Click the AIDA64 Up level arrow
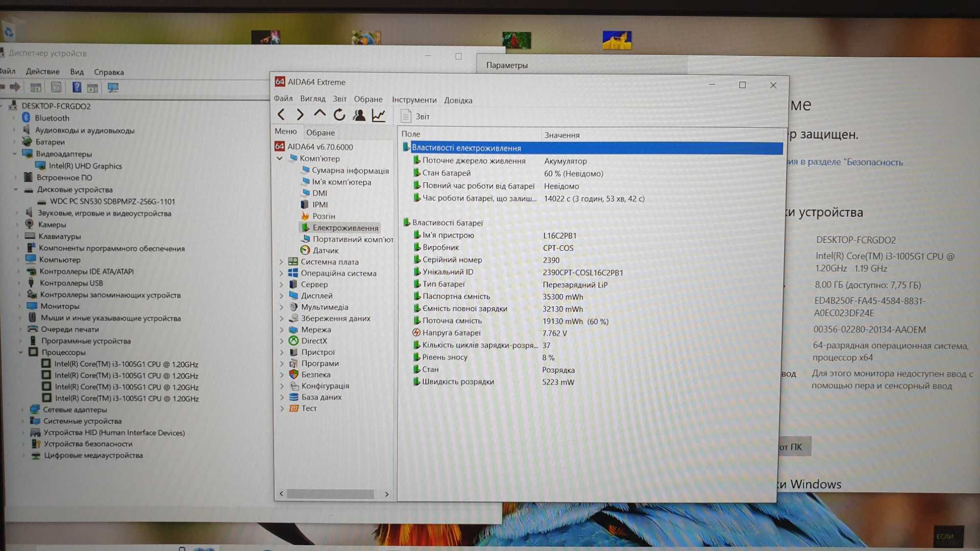This screenshot has width=980, height=551. tap(319, 114)
